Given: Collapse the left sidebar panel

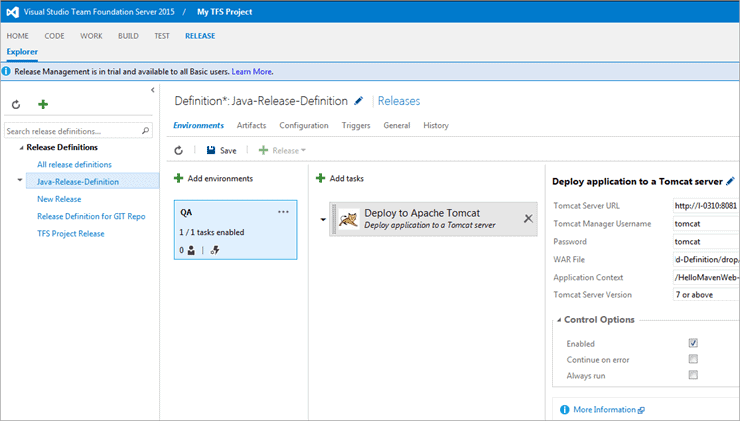Looking at the screenshot, I should 152,90.
